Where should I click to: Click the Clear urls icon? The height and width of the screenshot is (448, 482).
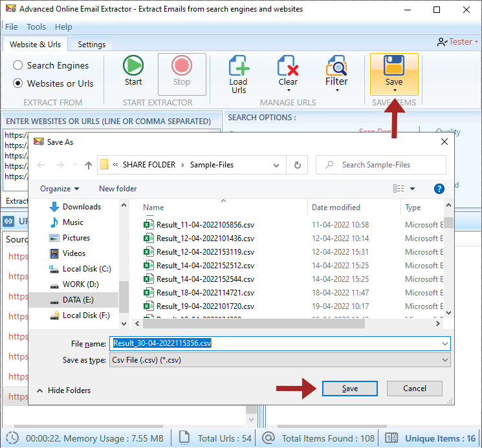tap(288, 65)
